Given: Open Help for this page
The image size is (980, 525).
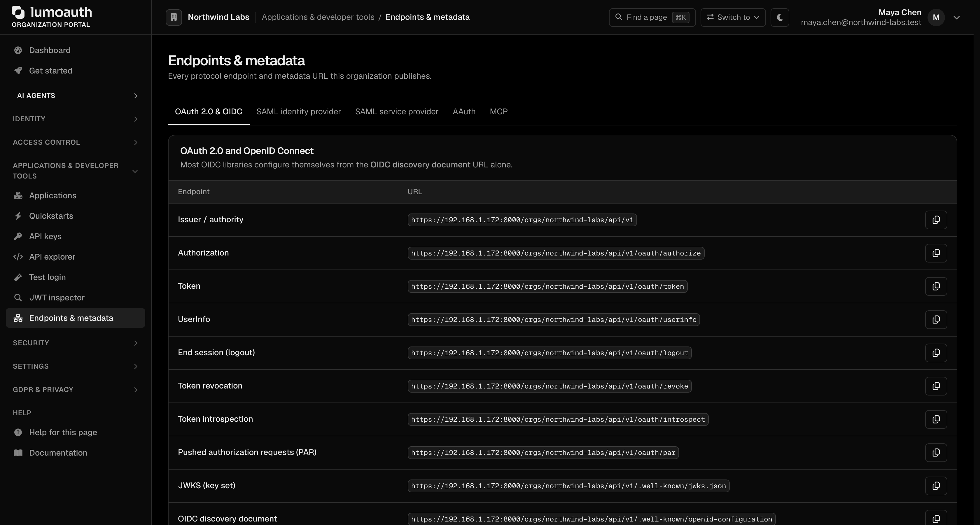Looking at the screenshot, I should point(75,433).
